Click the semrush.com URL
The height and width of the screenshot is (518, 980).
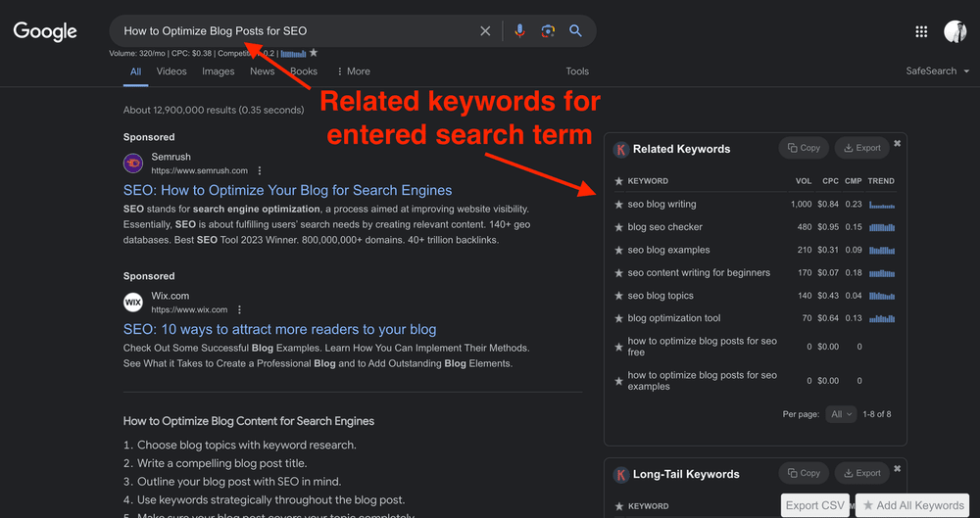click(x=199, y=170)
